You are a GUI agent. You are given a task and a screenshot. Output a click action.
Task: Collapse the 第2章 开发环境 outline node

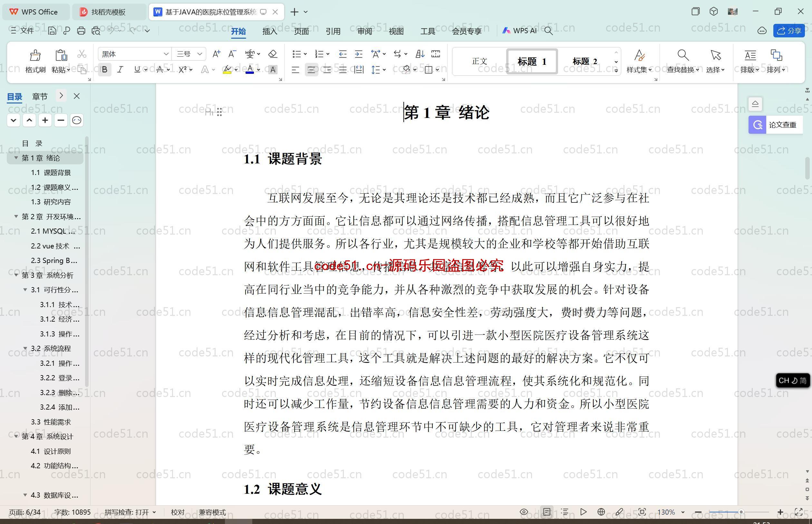click(x=16, y=217)
